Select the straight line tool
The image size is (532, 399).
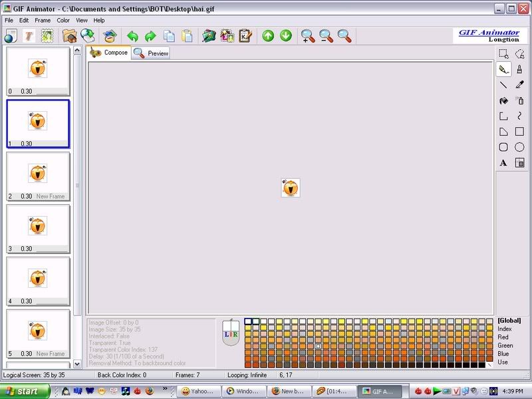(503, 85)
